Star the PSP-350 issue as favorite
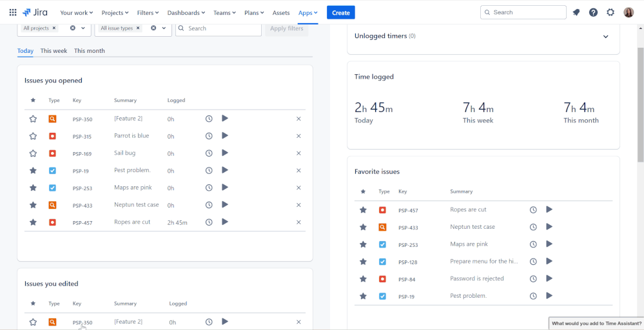The width and height of the screenshot is (644, 330). point(33,119)
